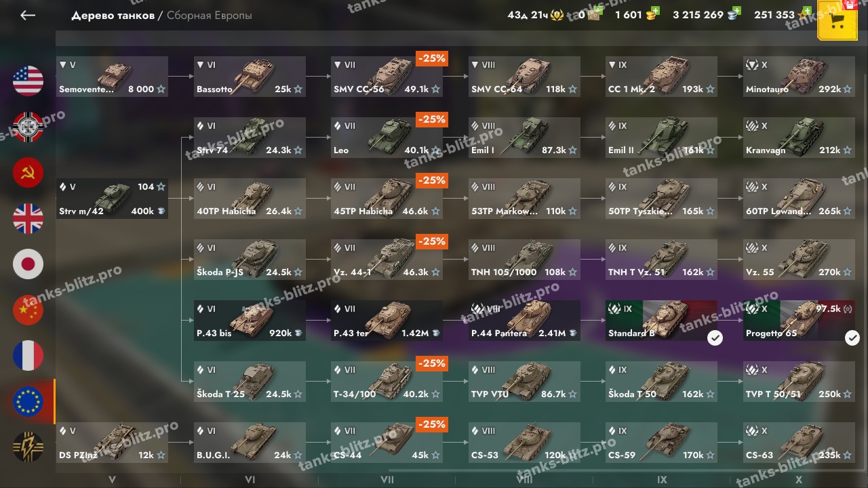Select the discounted Leo tank card
The width and height of the screenshot is (868, 488).
[x=387, y=138]
